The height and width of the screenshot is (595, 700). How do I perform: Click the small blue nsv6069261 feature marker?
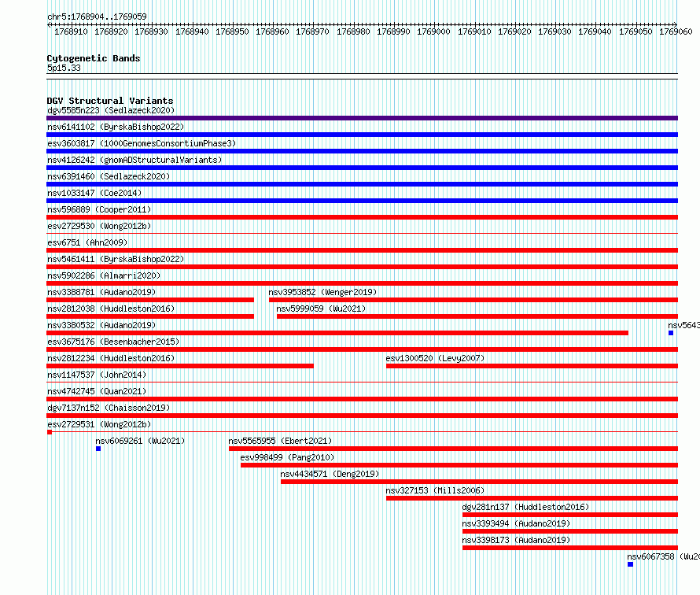click(x=98, y=449)
